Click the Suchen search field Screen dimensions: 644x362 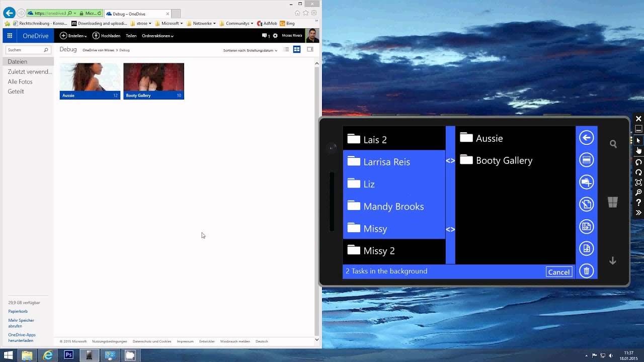pyautogui.click(x=28, y=50)
